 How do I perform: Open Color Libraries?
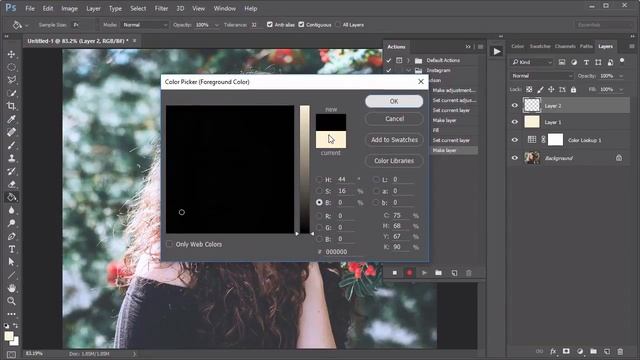coord(394,161)
